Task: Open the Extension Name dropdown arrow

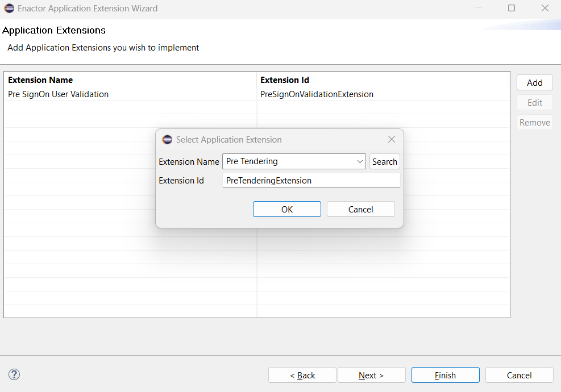Action: (360, 162)
